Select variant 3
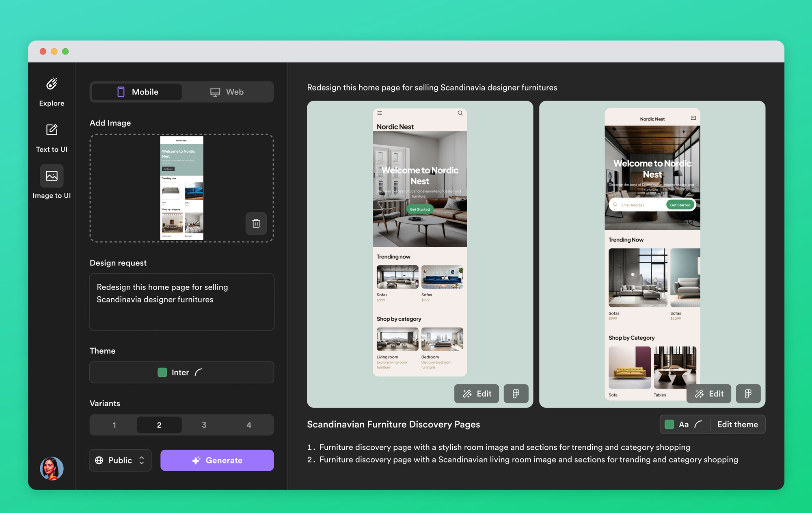 [x=204, y=425]
